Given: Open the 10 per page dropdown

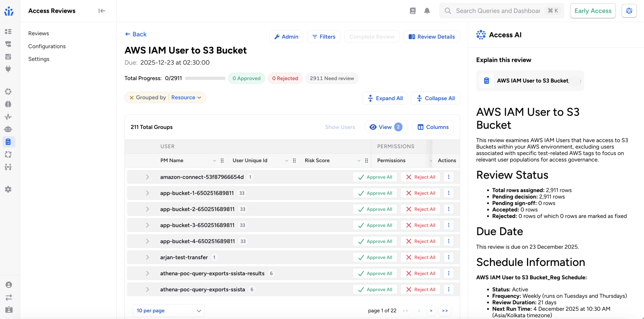Looking at the screenshot, I should tap(169, 311).
